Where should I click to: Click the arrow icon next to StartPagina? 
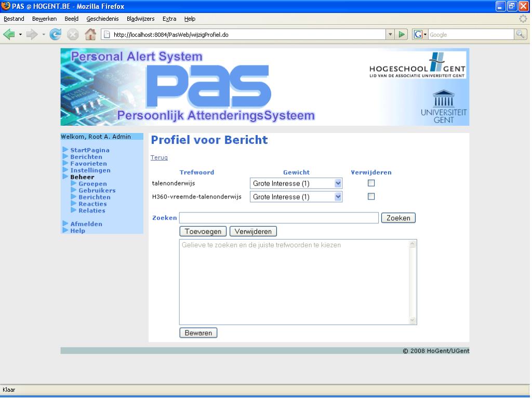tap(65, 150)
